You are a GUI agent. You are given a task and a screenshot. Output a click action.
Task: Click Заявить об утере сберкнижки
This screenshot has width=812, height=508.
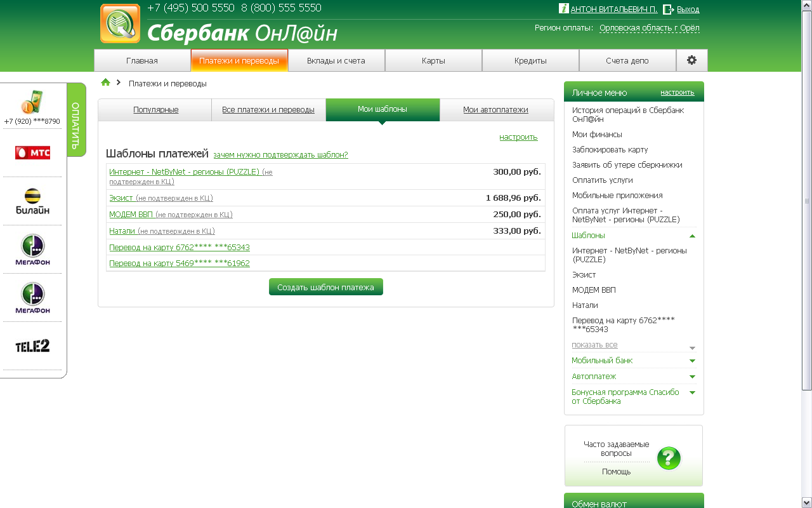pos(627,165)
